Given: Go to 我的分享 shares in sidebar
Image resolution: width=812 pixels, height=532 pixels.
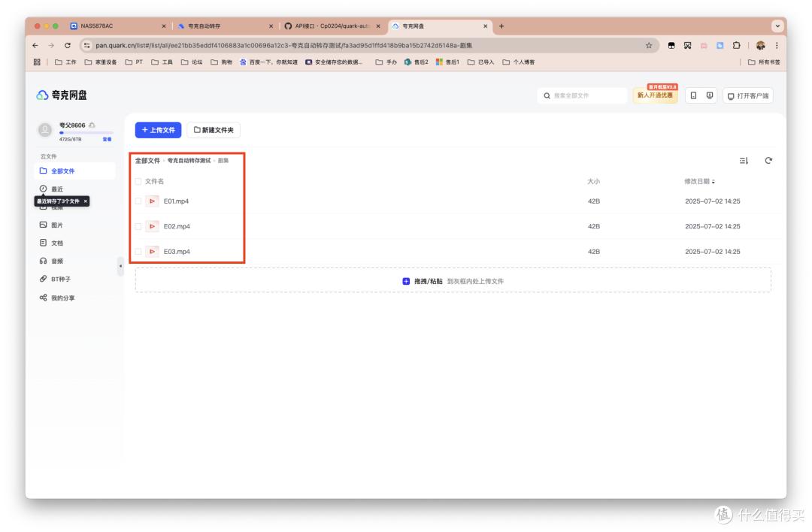Looking at the screenshot, I should click(62, 298).
